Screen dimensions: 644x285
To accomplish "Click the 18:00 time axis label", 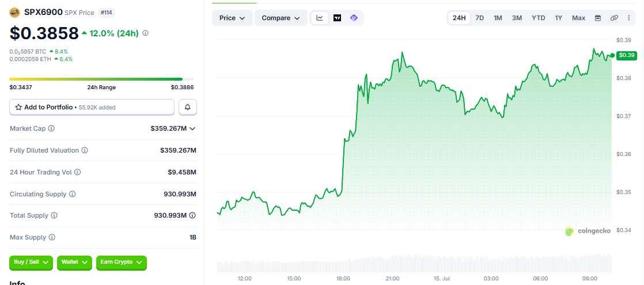I will pyautogui.click(x=343, y=278).
